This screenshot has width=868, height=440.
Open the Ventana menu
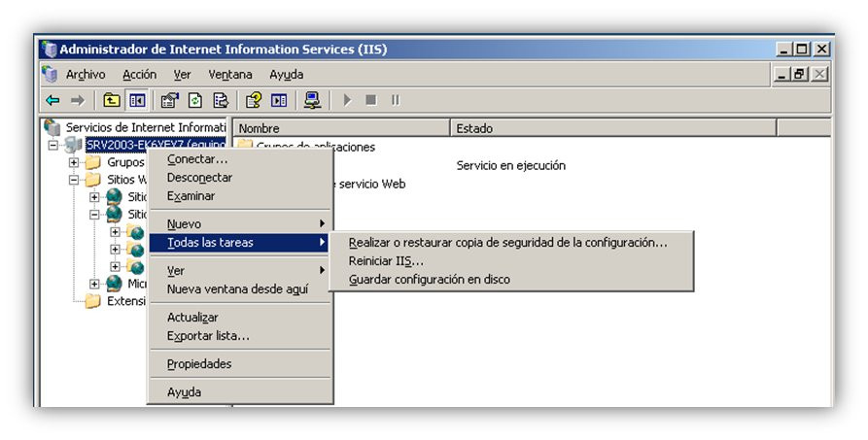pyautogui.click(x=230, y=74)
